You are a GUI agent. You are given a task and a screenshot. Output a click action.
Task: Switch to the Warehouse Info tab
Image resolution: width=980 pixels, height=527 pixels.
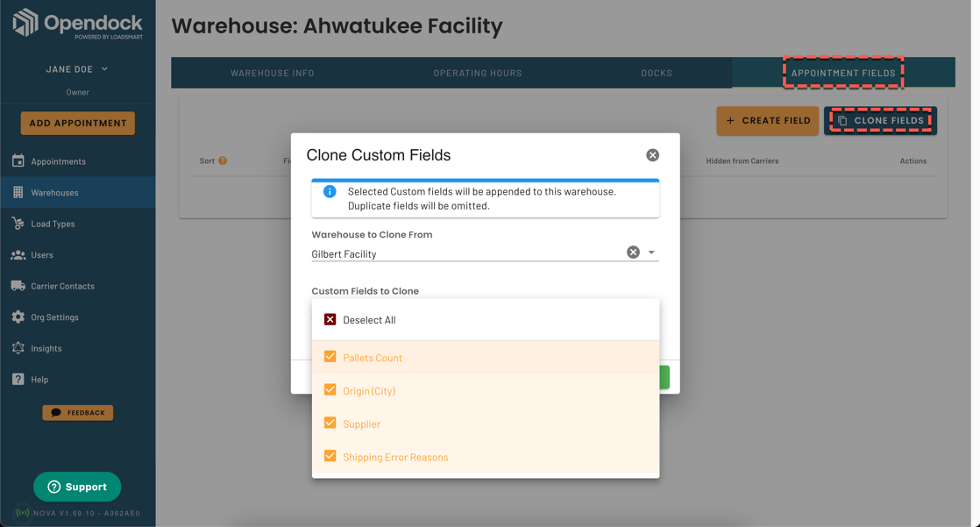coord(273,73)
